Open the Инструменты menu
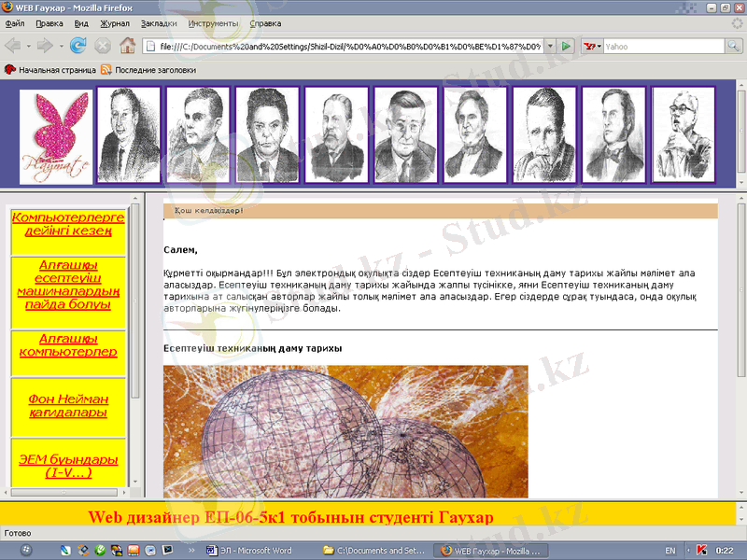 point(213,22)
